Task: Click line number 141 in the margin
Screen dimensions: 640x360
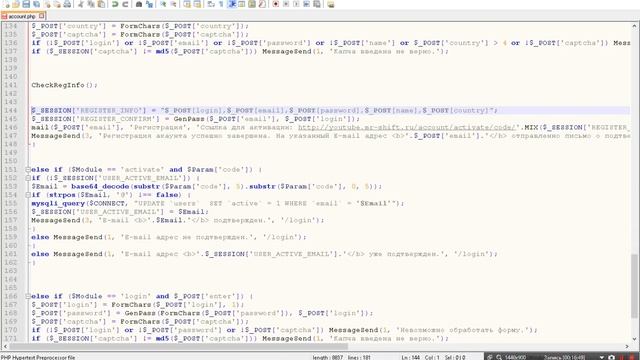Action: click(x=11, y=85)
